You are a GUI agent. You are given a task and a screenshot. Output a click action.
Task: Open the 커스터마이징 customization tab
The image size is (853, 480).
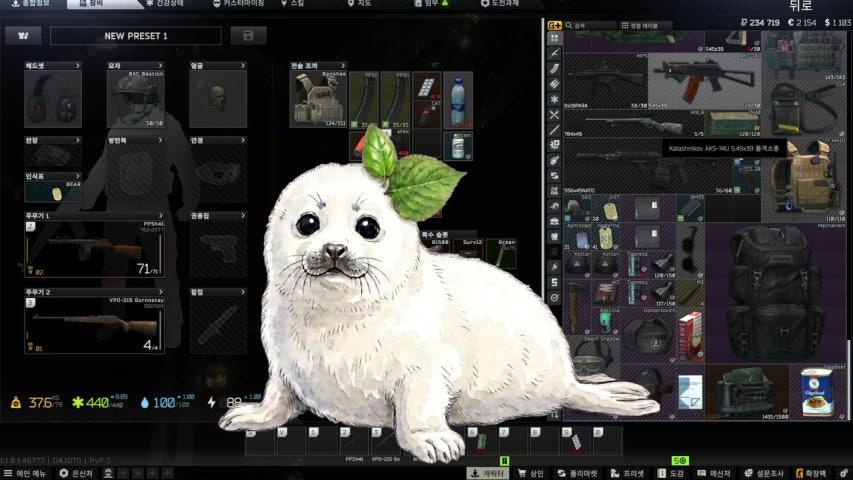click(238, 3)
